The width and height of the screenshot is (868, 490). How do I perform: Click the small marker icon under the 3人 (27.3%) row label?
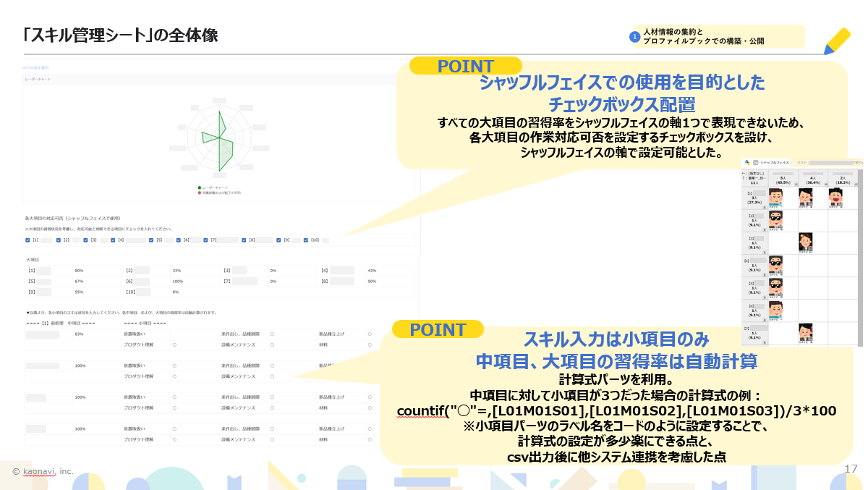[x=765, y=207]
